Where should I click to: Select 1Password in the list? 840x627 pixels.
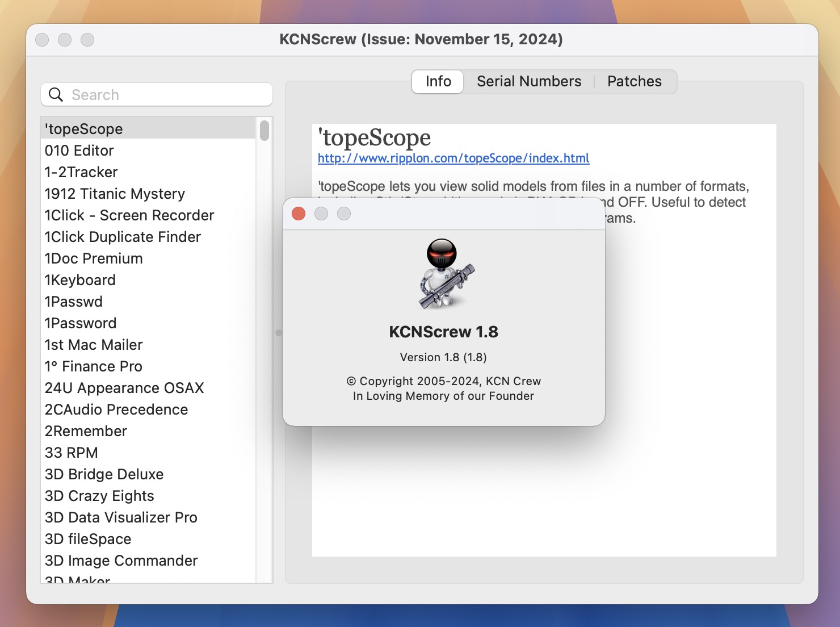pyautogui.click(x=149, y=323)
